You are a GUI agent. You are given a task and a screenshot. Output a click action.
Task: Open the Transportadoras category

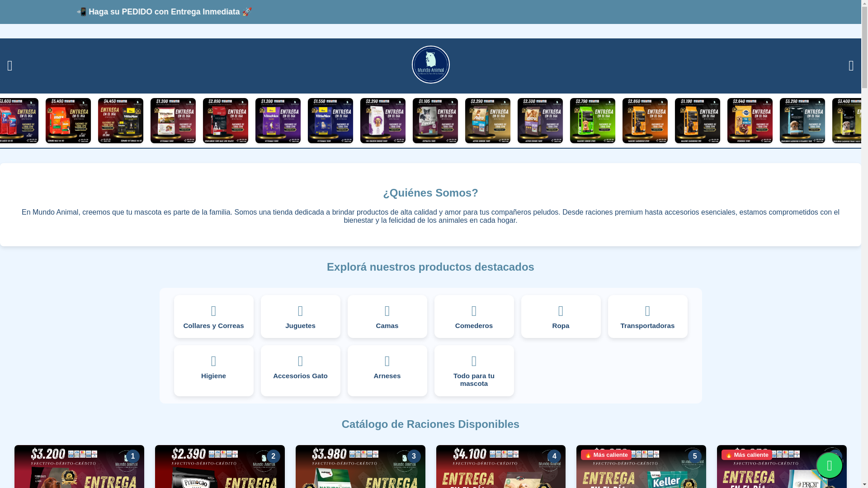[647, 316]
